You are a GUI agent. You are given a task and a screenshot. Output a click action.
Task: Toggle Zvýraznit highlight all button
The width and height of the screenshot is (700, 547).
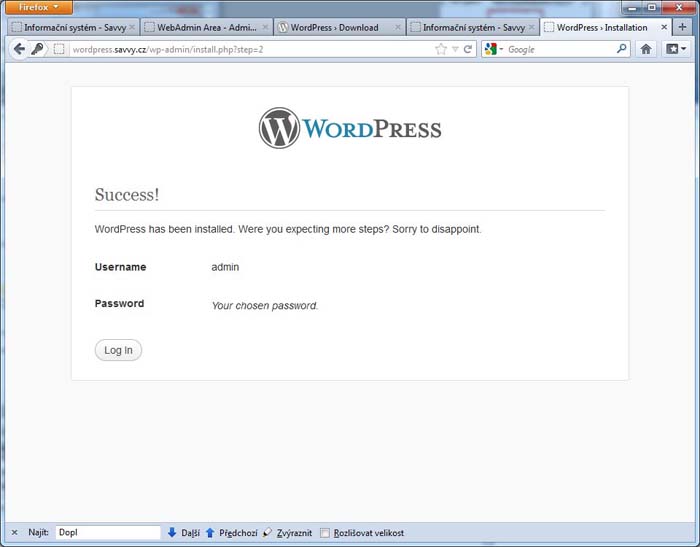point(288,532)
